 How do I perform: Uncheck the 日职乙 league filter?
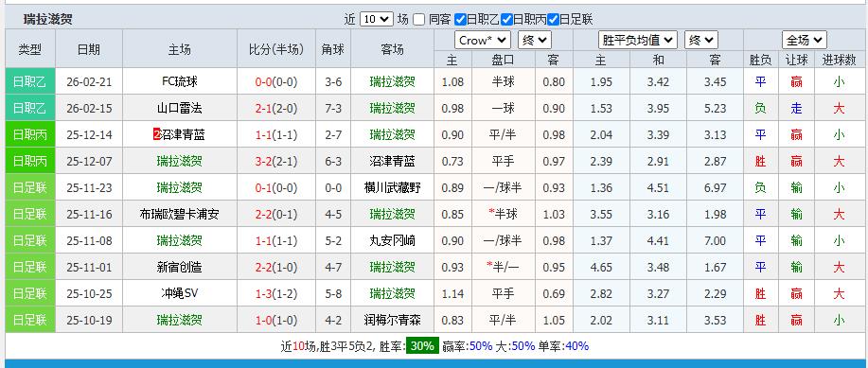point(460,19)
